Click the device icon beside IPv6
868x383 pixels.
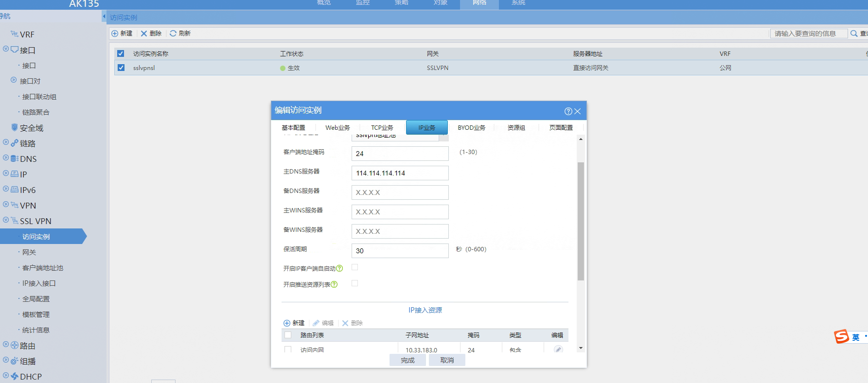(15, 190)
